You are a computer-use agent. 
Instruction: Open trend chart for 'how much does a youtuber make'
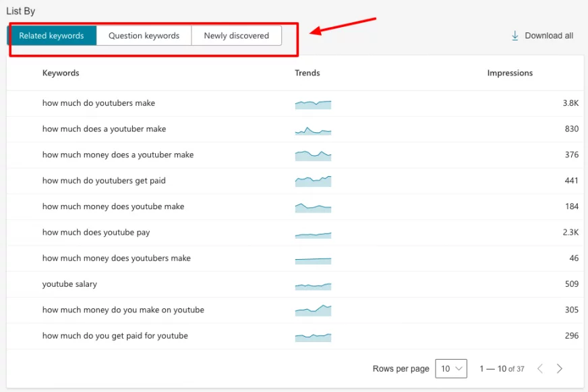pos(313,130)
